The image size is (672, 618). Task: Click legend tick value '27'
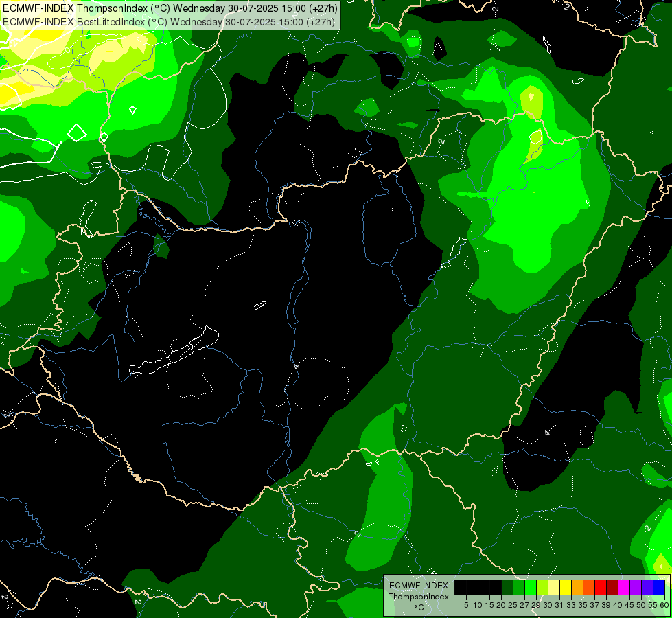click(524, 605)
